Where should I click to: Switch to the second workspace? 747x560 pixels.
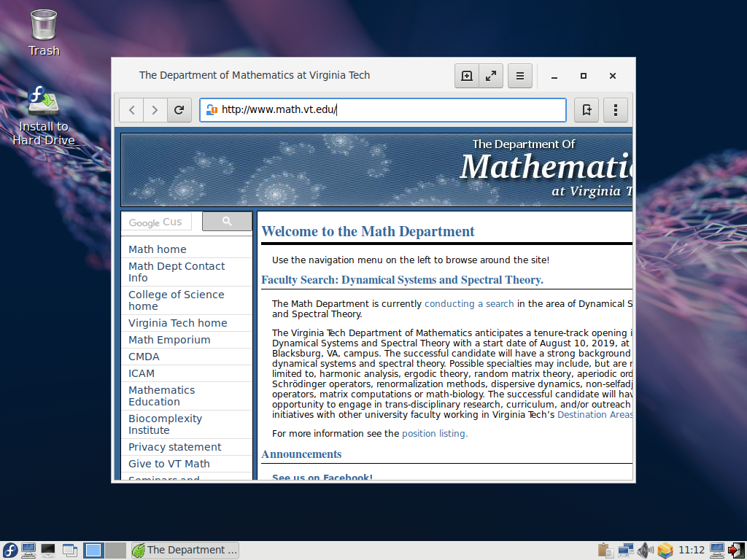click(115, 551)
